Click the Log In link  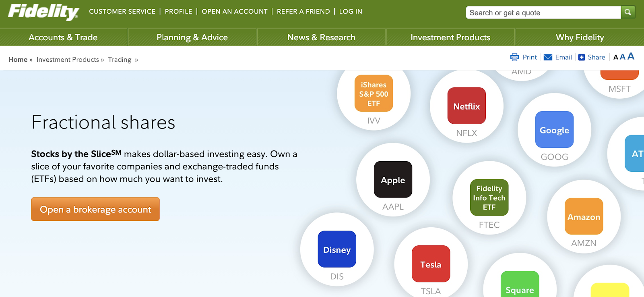(x=351, y=11)
